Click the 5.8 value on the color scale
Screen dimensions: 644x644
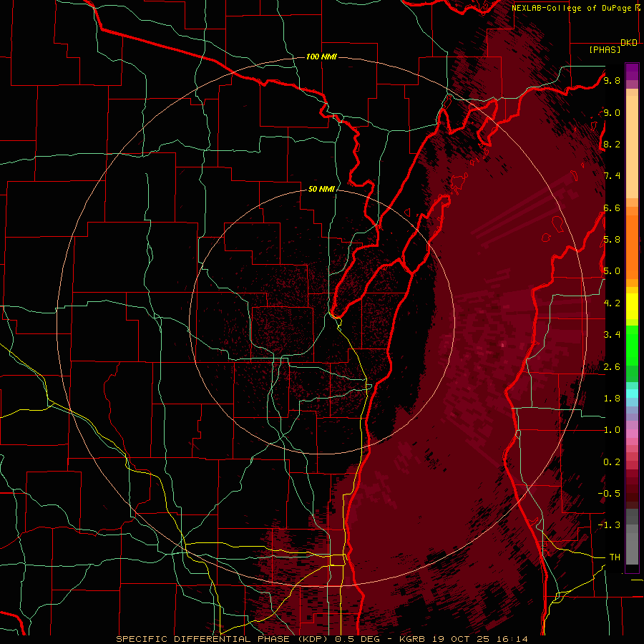coord(612,240)
